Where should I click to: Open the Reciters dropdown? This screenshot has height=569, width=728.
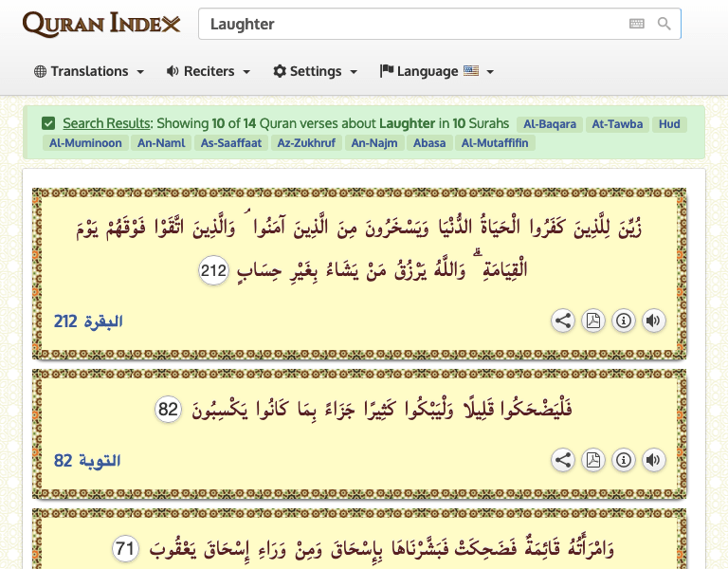tap(209, 71)
